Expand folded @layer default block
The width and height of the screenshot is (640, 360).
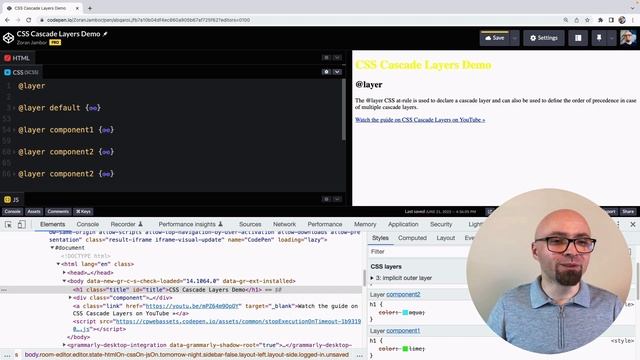(x=93, y=108)
